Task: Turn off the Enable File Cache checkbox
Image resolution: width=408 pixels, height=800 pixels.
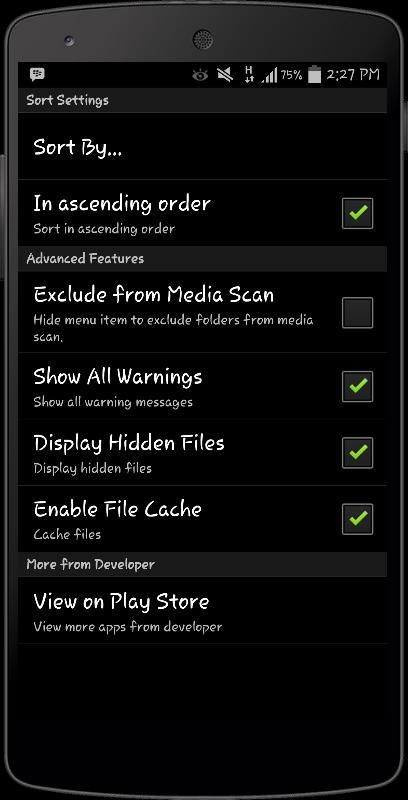Action: coord(358,519)
